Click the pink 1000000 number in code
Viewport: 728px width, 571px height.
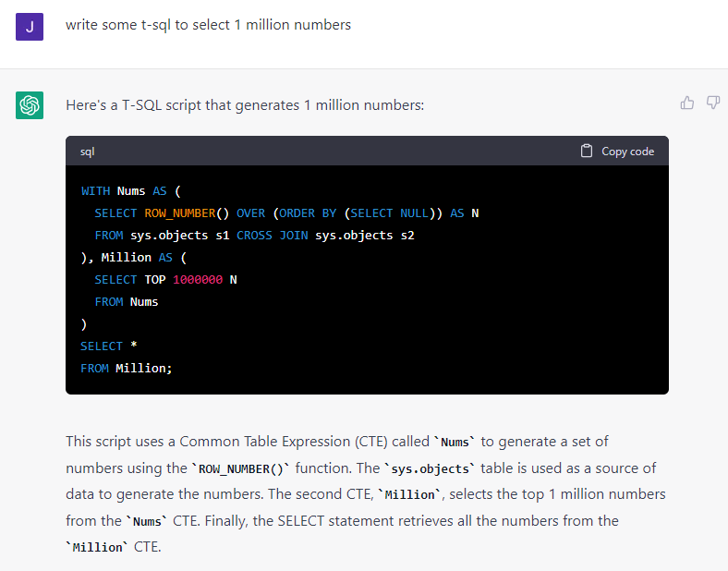coord(198,280)
